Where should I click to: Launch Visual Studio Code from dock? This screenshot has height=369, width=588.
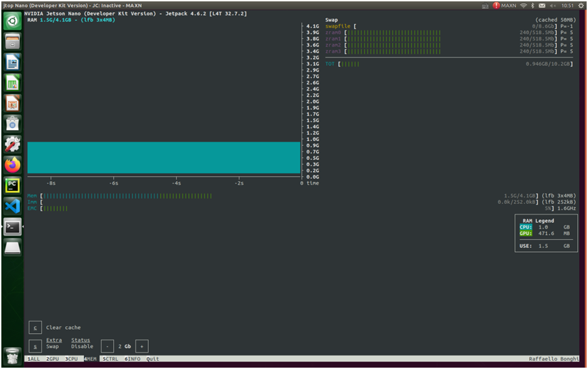click(12, 206)
